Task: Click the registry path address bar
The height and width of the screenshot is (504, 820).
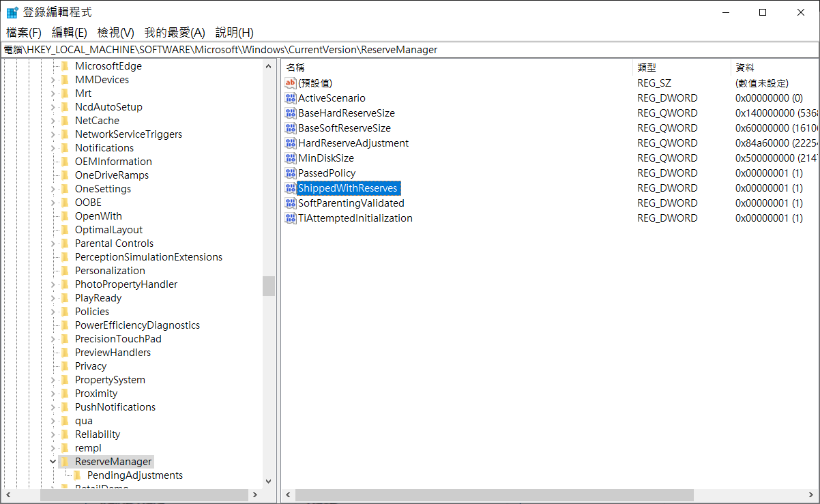Action: pyautogui.click(x=409, y=50)
